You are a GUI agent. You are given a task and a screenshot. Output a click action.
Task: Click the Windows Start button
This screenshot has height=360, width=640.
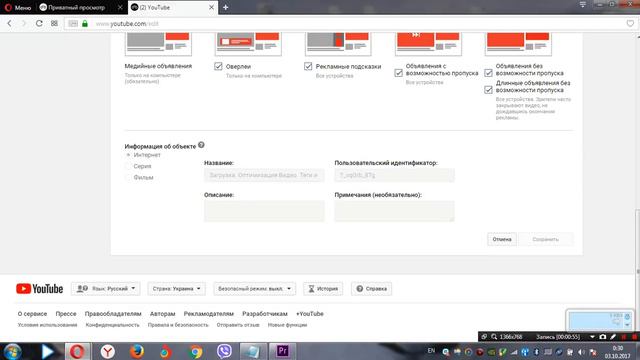(12, 351)
